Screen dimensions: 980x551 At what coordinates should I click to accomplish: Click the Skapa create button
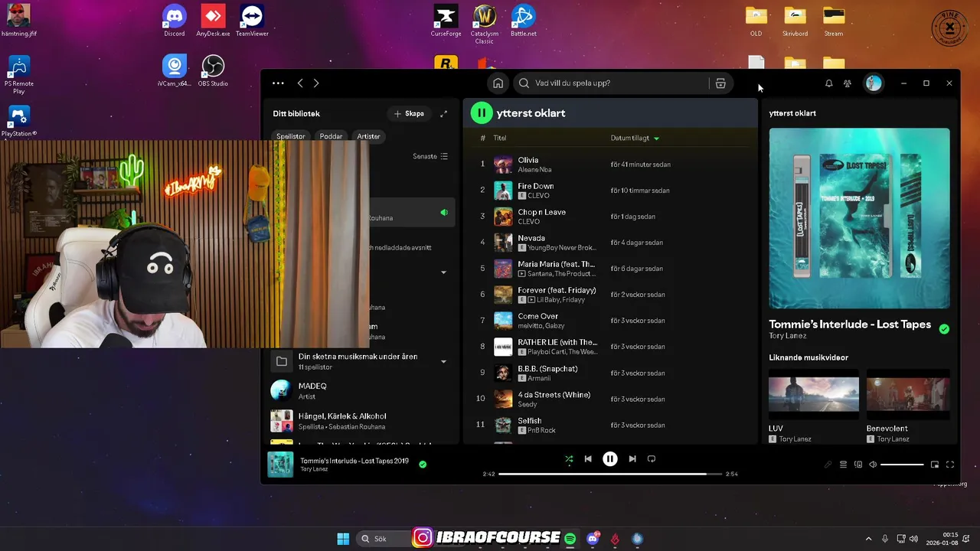(409, 113)
